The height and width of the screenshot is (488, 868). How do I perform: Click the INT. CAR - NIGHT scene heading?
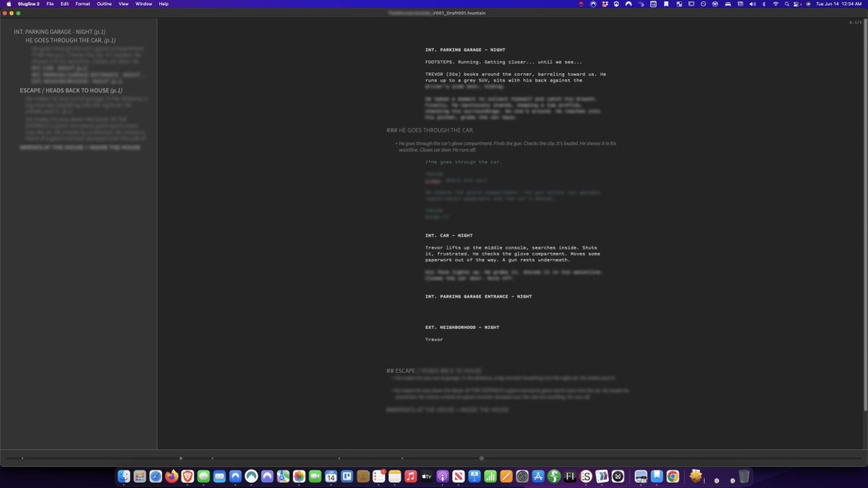coord(448,235)
